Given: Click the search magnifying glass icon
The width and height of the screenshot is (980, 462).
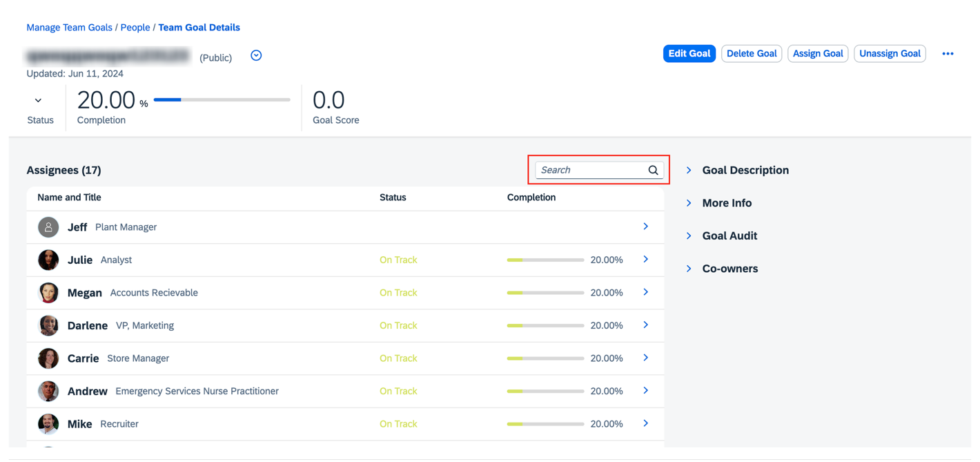Looking at the screenshot, I should 653,170.
